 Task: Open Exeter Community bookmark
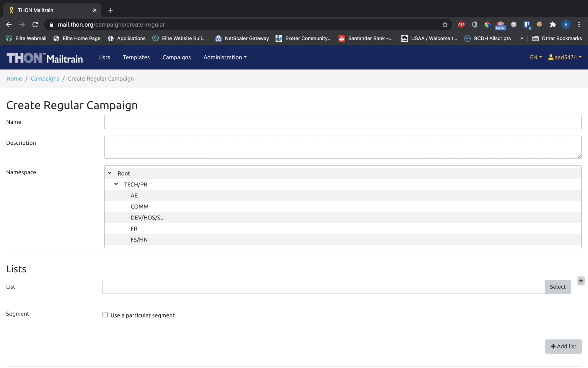[x=303, y=38]
